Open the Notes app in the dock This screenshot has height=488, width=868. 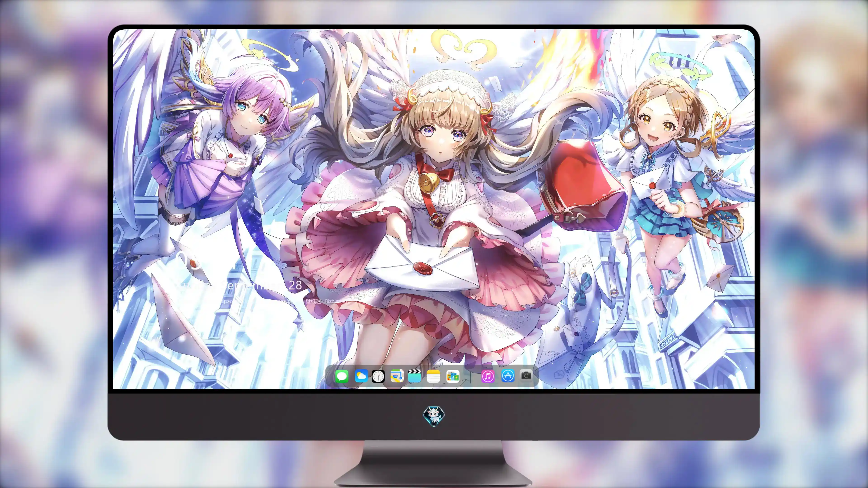pyautogui.click(x=433, y=376)
